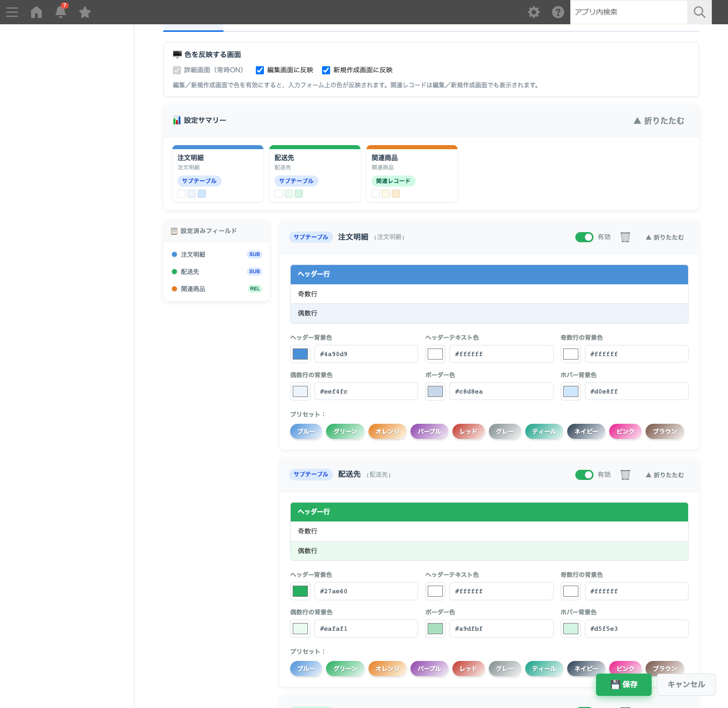Disable the 注文明細 有効 toggle
Screen dimensions: 728x708
(584, 237)
